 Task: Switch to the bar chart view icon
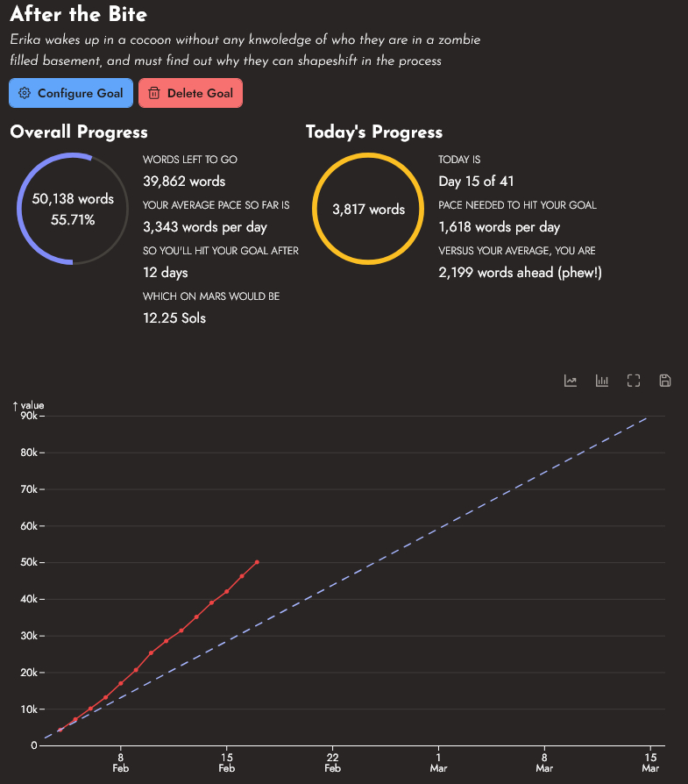click(602, 381)
